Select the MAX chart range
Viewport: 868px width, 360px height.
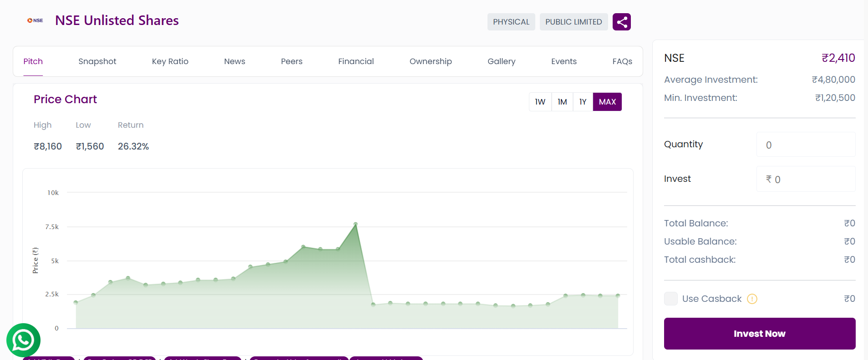(607, 102)
